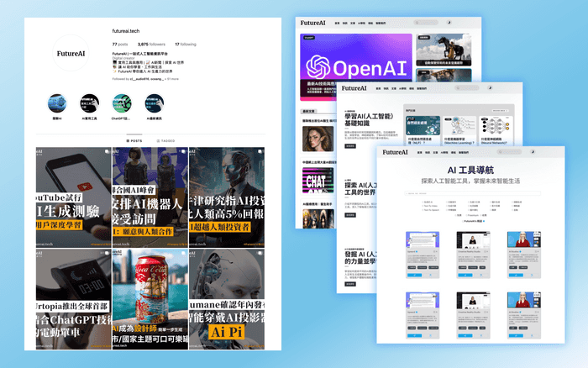Click the 學習AI(人工智能)基礎知識 heading
This screenshot has height=368, width=588.
pos(369,119)
